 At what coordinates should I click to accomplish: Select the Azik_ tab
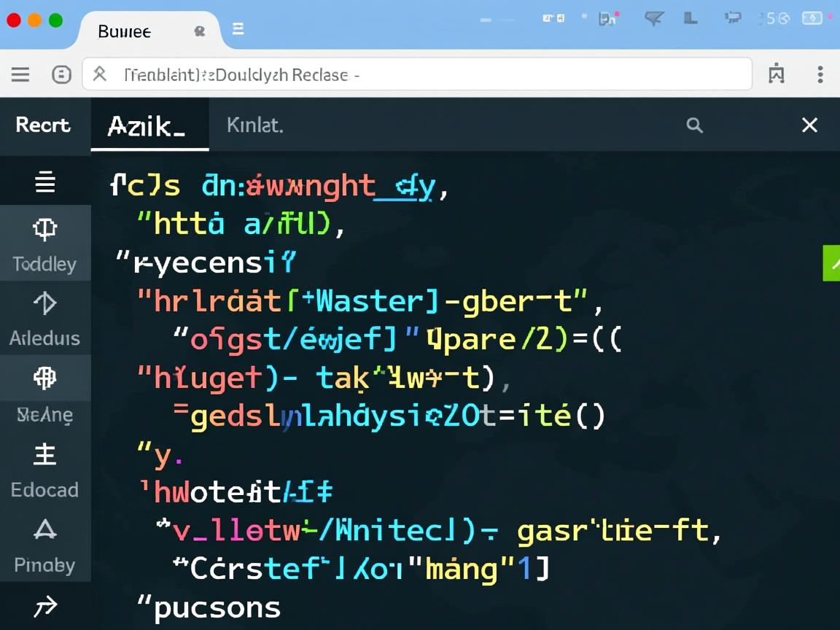pyautogui.click(x=147, y=126)
